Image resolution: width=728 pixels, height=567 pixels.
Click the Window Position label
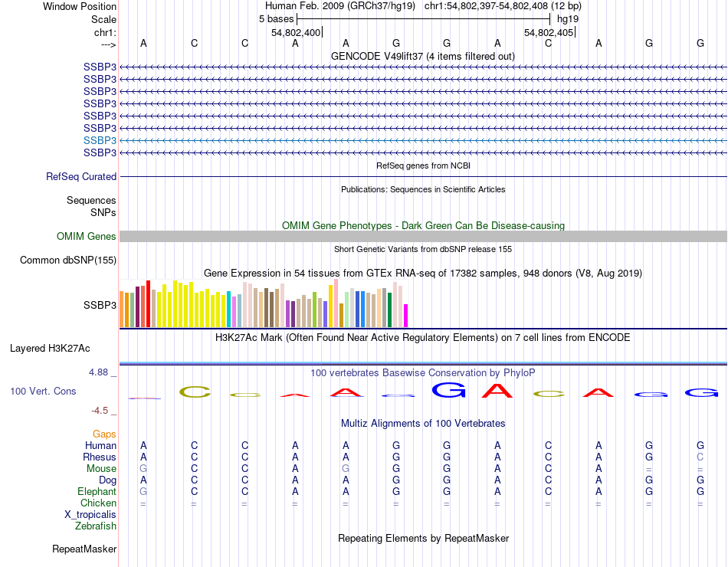pos(80,6)
